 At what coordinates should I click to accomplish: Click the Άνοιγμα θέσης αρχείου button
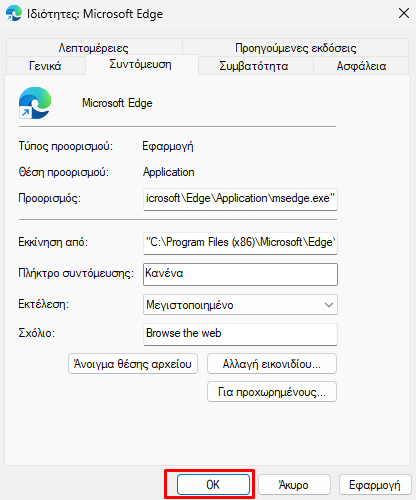click(133, 364)
